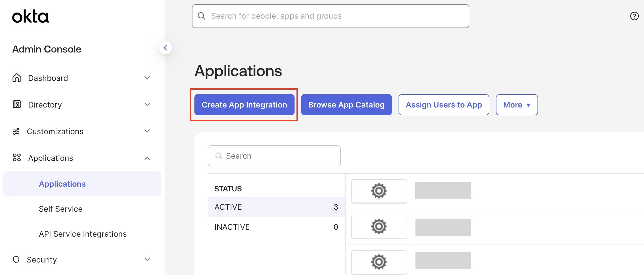Click the Admin Console heading

(x=47, y=49)
